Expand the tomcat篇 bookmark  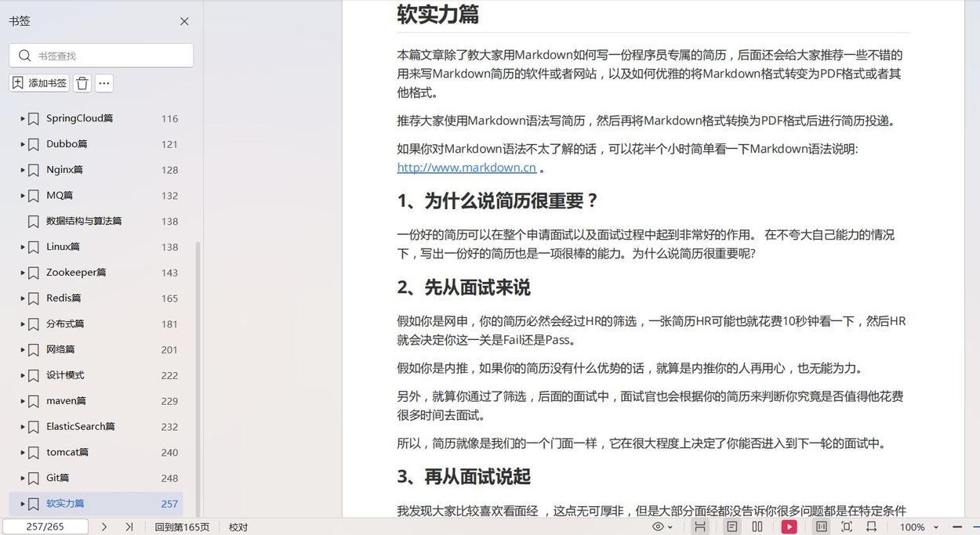(x=22, y=453)
